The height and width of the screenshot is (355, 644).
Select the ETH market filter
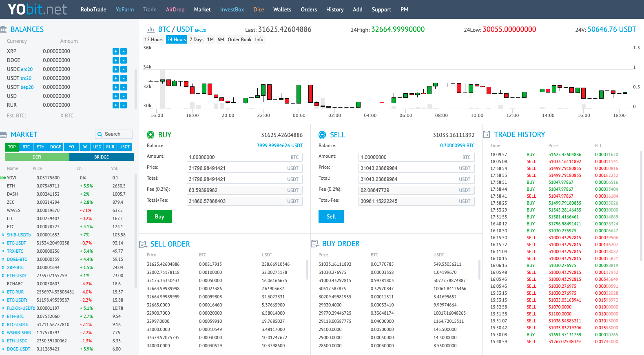click(x=40, y=147)
